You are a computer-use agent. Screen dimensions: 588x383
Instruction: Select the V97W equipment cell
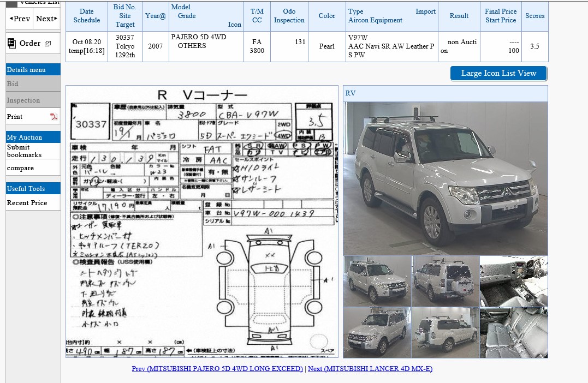coord(392,46)
